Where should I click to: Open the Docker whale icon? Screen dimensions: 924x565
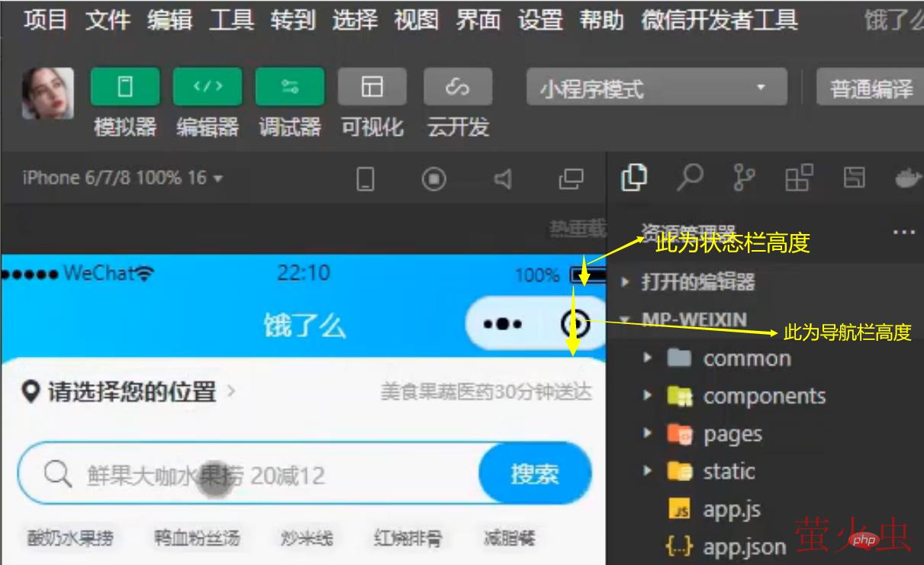pyautogui.click(x=908, y=178)
